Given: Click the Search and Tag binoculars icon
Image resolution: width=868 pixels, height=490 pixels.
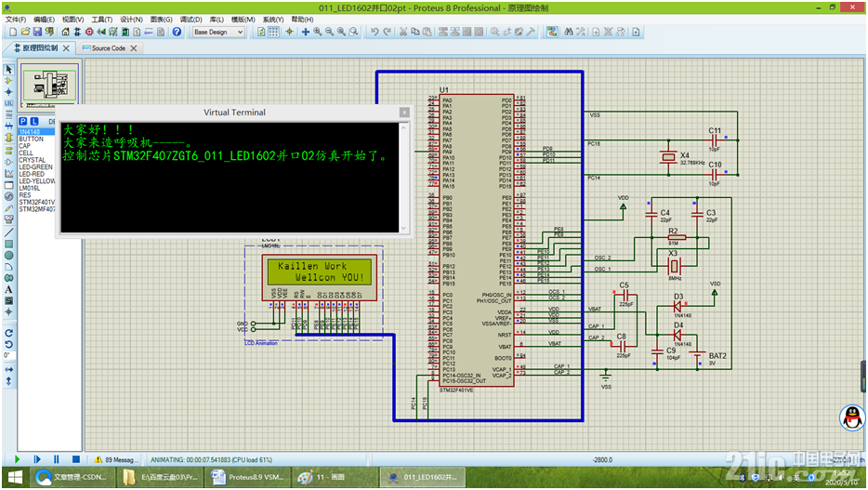Looking at the screenshot, I should tap(569, 33).
